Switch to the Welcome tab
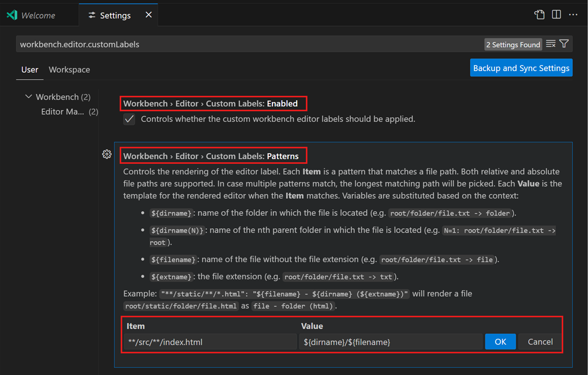The image size is (588, 375). click(x=39, y=14)
